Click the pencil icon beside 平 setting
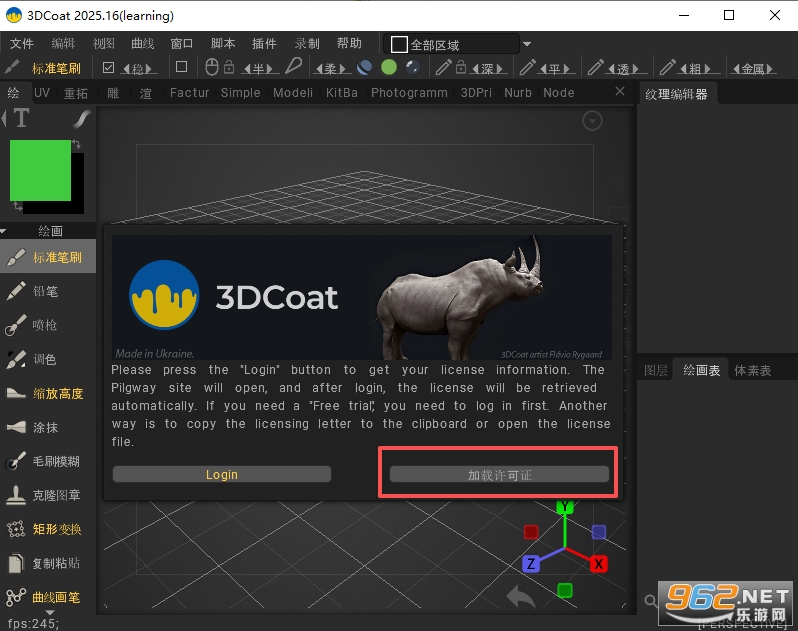Screen dimensions: 798x631 (527, 67)
